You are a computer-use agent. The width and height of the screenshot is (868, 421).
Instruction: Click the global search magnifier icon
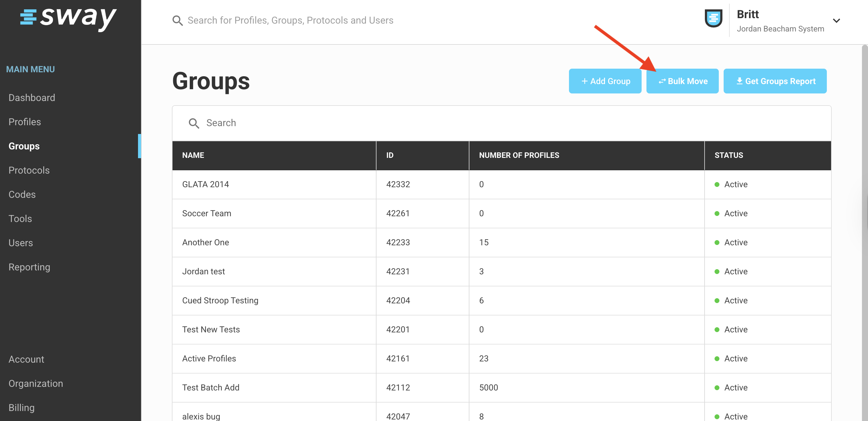[178, 21]
